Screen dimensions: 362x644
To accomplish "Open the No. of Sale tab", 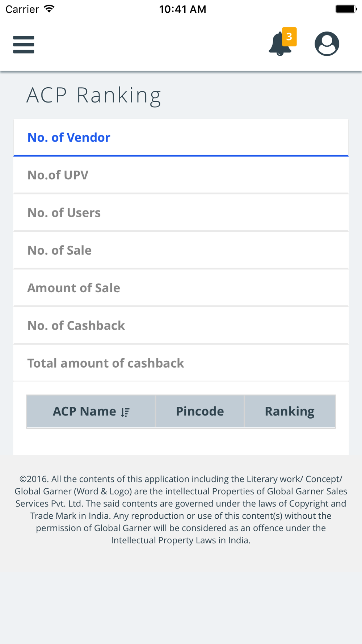I will [181, 251].
